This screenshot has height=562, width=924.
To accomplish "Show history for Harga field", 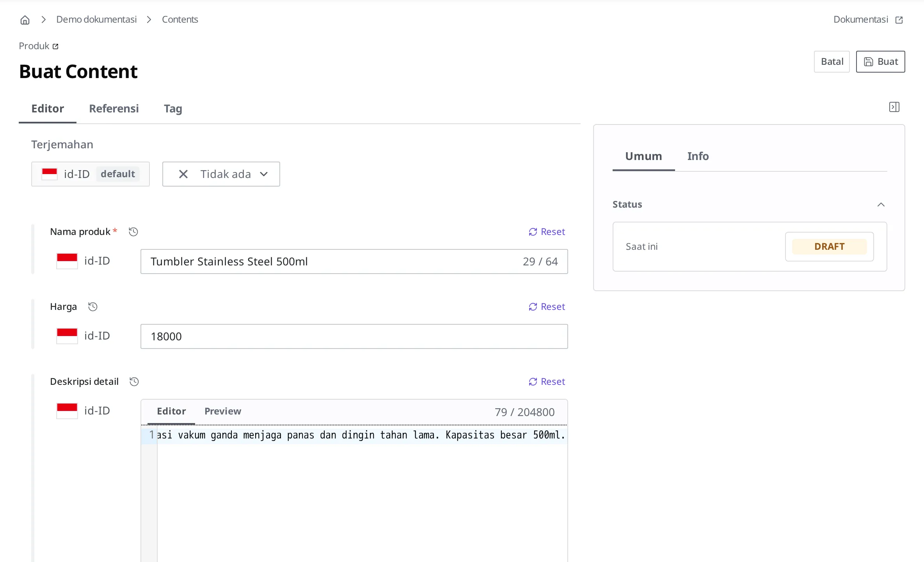I will point(92,307).
